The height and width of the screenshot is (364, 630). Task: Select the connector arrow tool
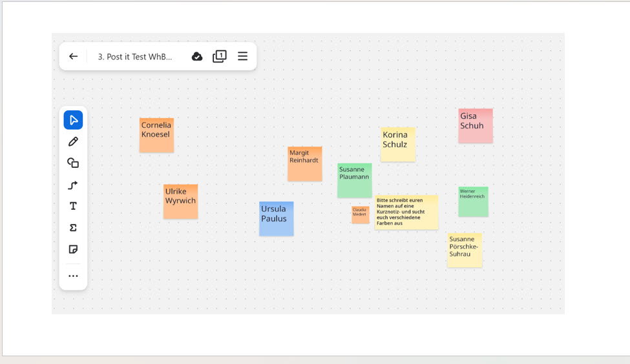coord(73,185)
